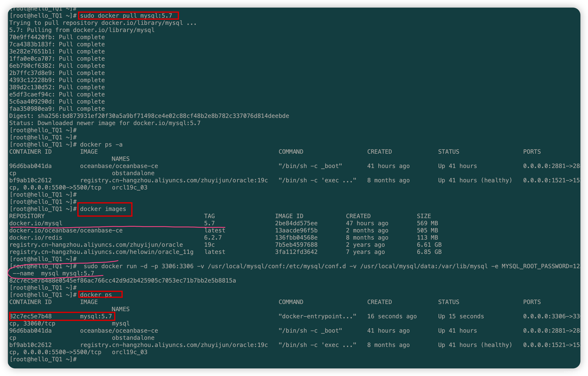Screen dimensions: 588x376
Task: Select the TAG column header
Action: 210,216
